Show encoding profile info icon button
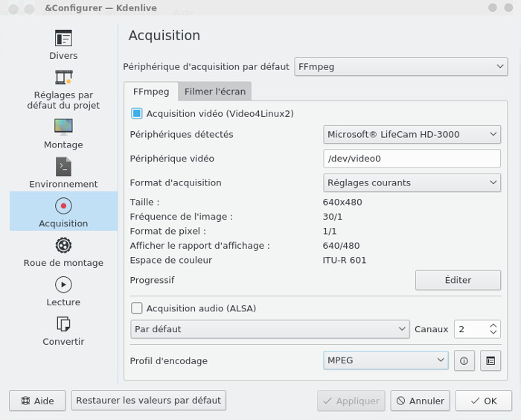 click(464, 360)
